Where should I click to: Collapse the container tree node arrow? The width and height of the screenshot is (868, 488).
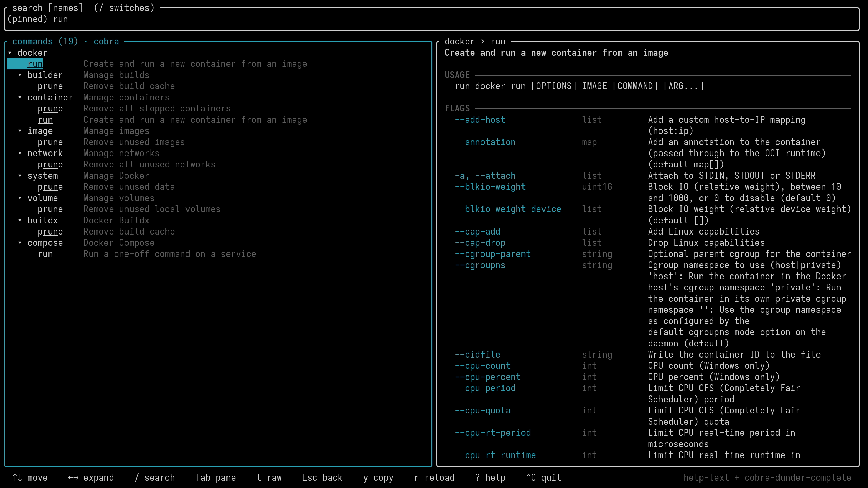tap(20, 98)
